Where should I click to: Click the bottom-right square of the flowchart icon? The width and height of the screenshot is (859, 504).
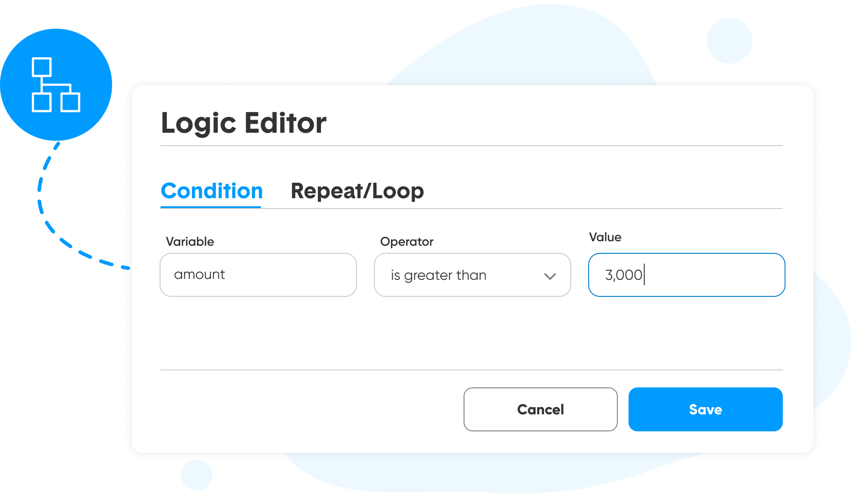coord(70,102)
